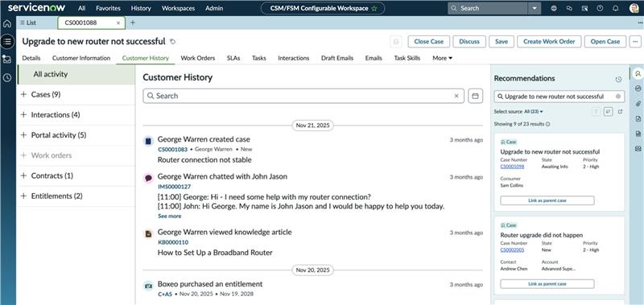Open the display/impersonation icon in top bar

point(584,8)
